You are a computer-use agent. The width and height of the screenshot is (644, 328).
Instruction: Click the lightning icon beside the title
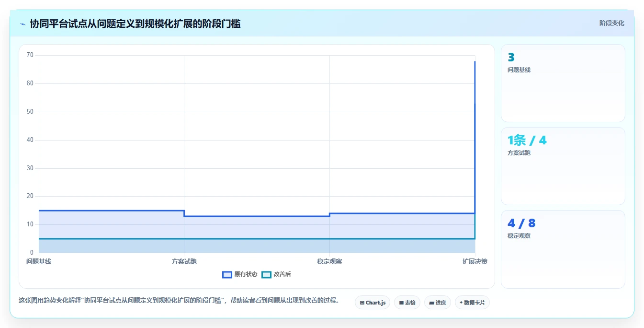pyautogui.click(x=23, y=23)
